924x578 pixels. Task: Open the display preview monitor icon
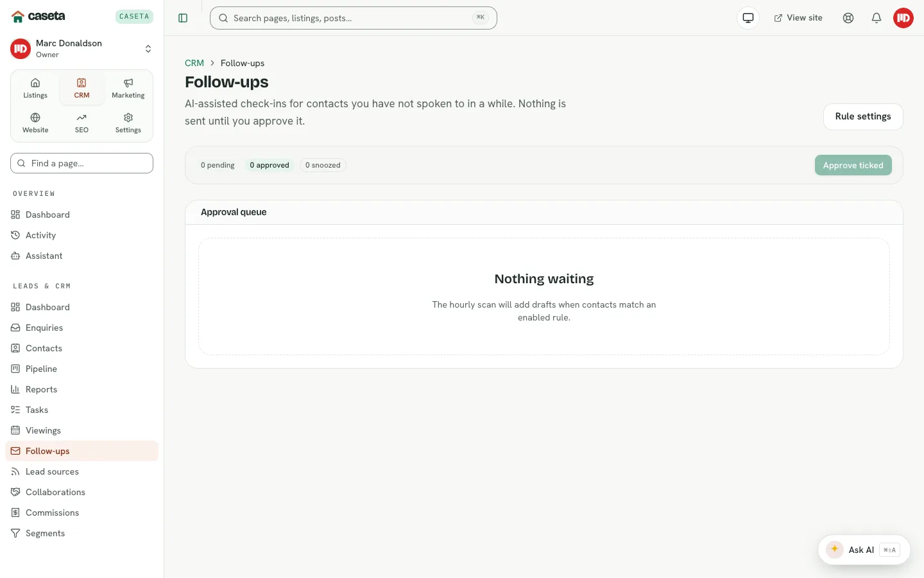click(748, 18)
